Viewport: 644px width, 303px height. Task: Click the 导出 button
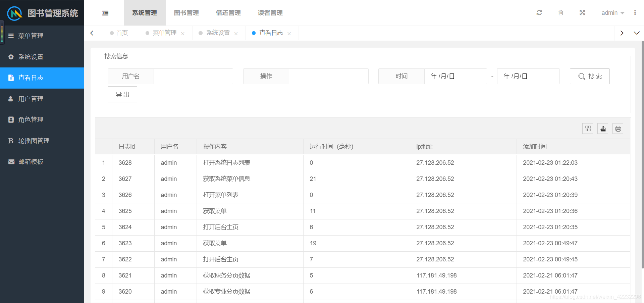122,94
